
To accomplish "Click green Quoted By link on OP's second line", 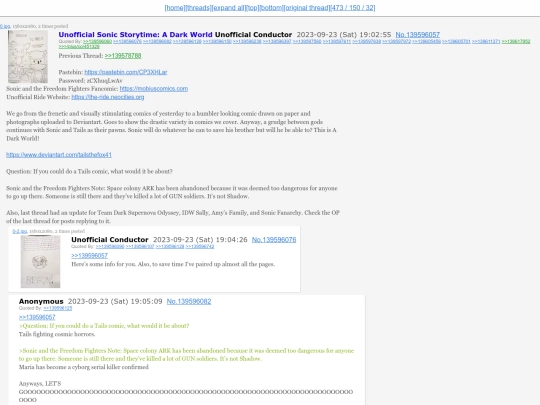I will [79, 46].
